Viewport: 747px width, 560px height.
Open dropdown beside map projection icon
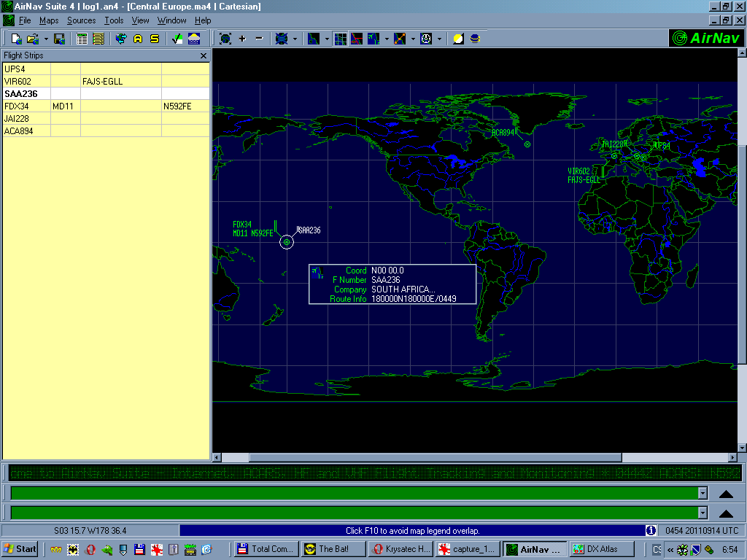295,39
